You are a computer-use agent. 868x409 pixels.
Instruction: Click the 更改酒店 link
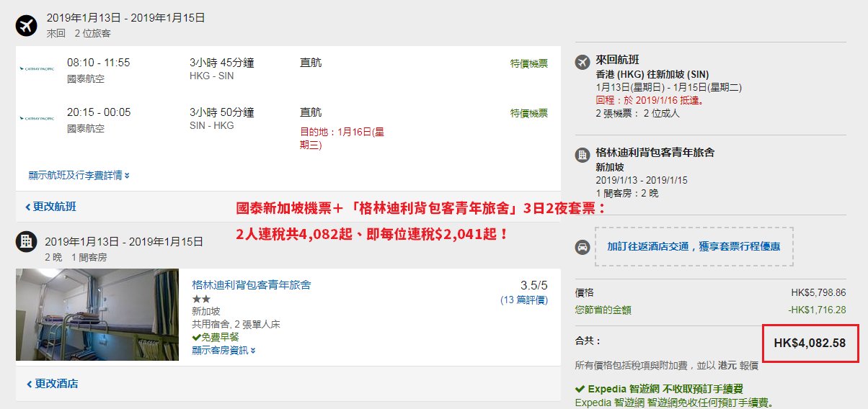click(52, 384)
